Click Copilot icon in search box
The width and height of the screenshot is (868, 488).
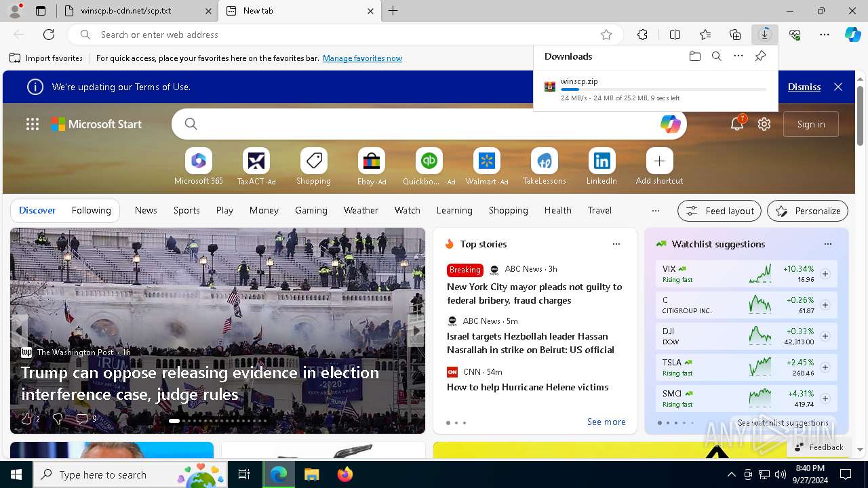[670, 124]
